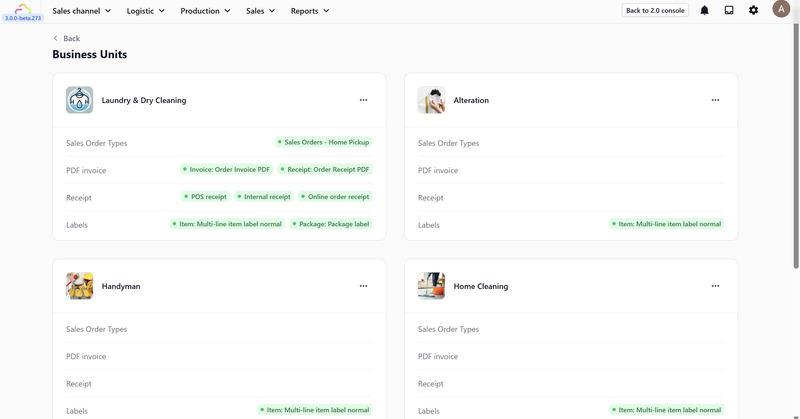Click Laundry & Dry Cleaning unit icon
Screen dimensions: 800x419
[x=80, y=100]
